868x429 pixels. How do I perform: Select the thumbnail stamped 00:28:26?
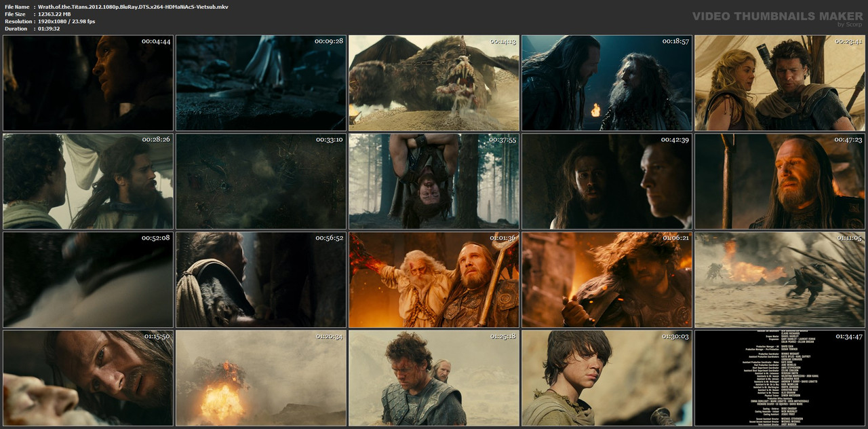(x=88, y=181)
